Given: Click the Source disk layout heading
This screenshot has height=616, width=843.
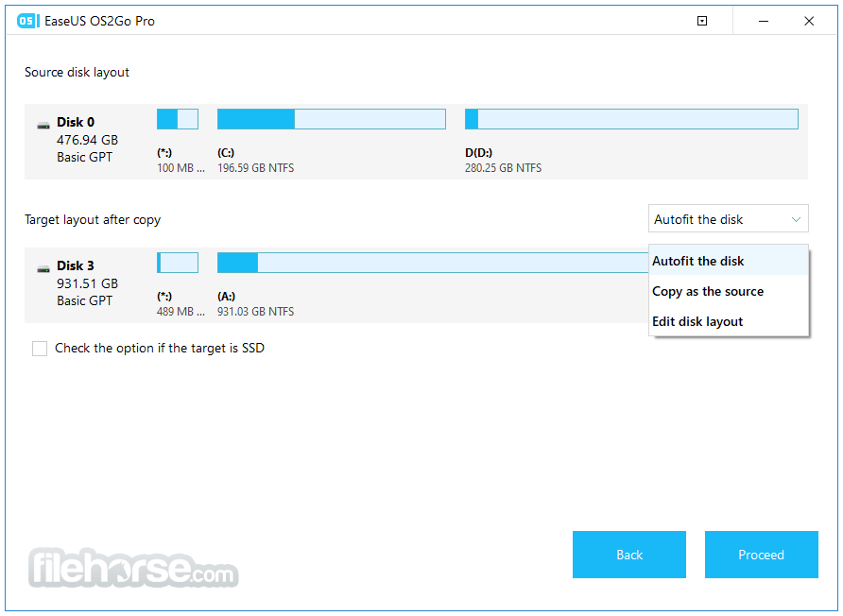Looking at the screenshot, I should (77, 72).
